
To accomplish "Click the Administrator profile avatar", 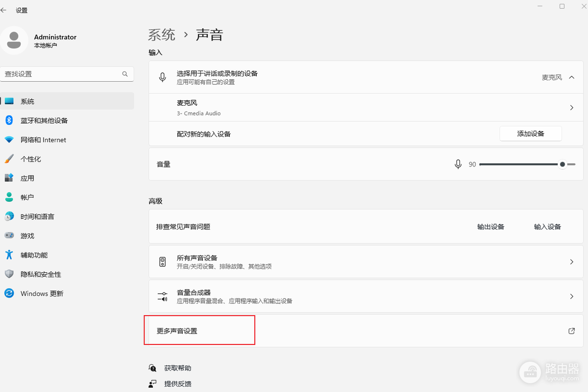I will pyautogui.click(x=14, y=41).
